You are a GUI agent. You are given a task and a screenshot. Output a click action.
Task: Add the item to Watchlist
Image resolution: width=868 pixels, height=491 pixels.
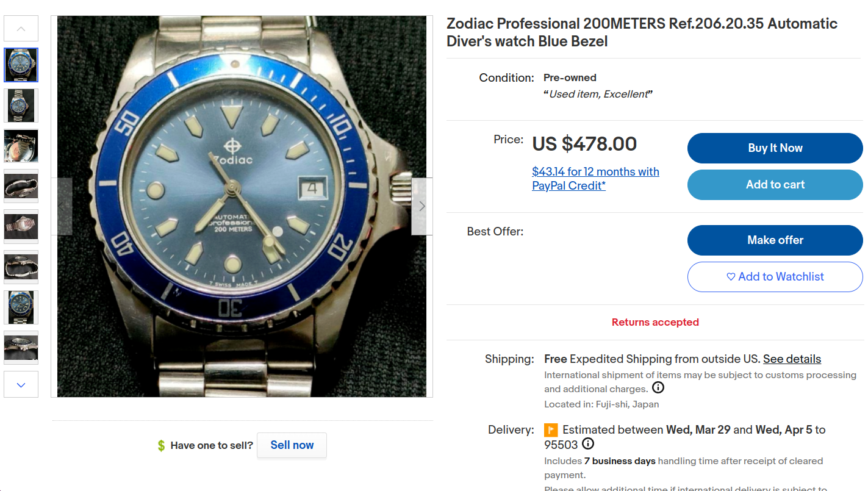tap(775, 277)
